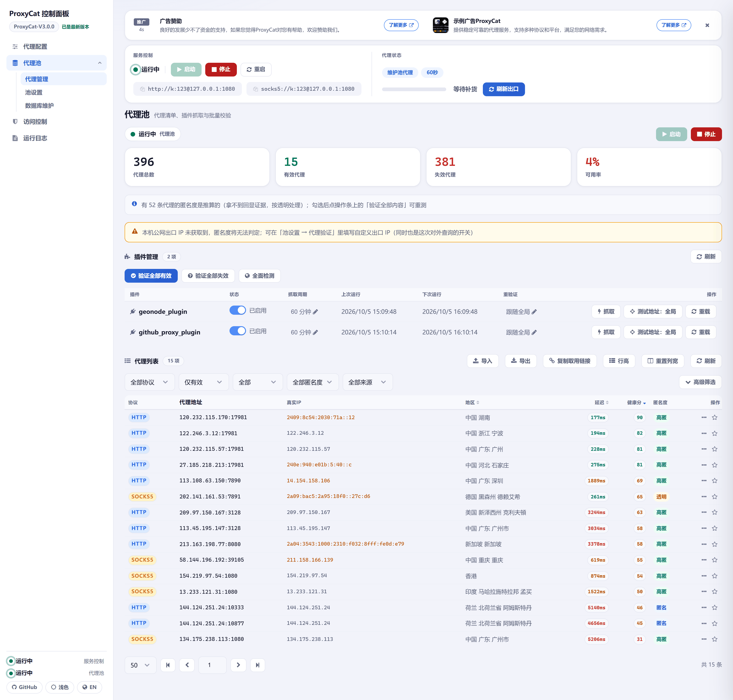Open 代理配置 in the sidebar
This screenshot has height=700, width=733.
(x=57, y=47)
